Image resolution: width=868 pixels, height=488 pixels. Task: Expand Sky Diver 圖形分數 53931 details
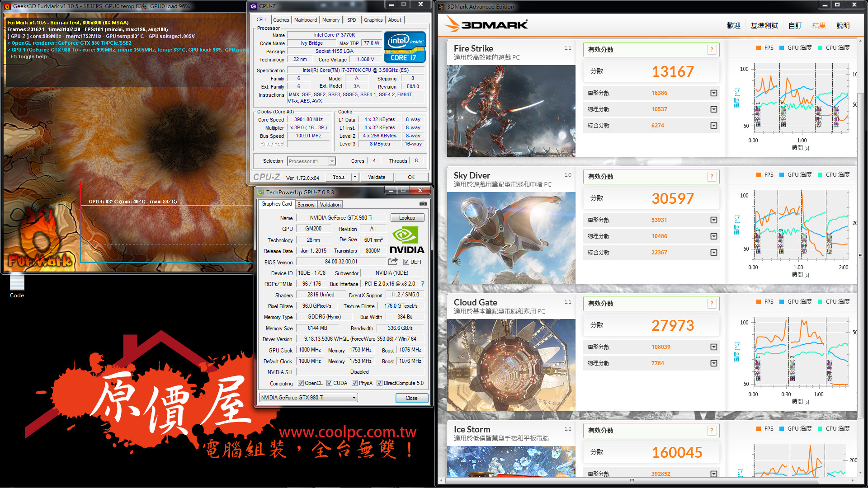(x=713, y=220)
